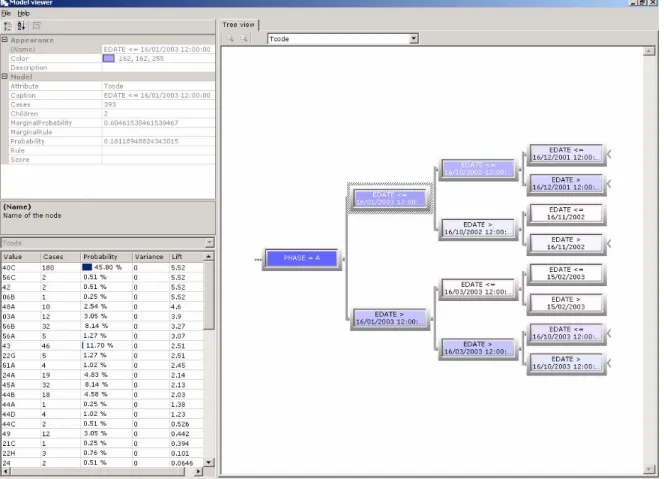The image size is (664, 479).
Task: Expand arrow beside EDATE > 16/10/2003 node
Action: [609, 363]
